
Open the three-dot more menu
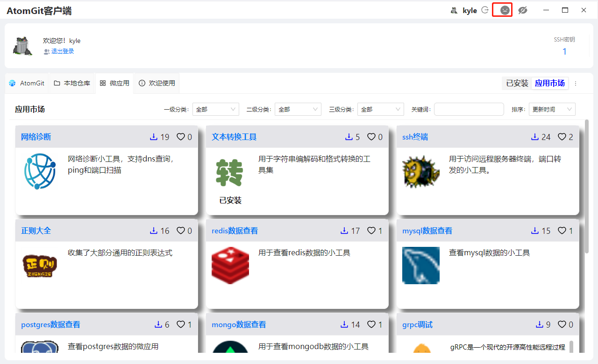pos(576,84)
